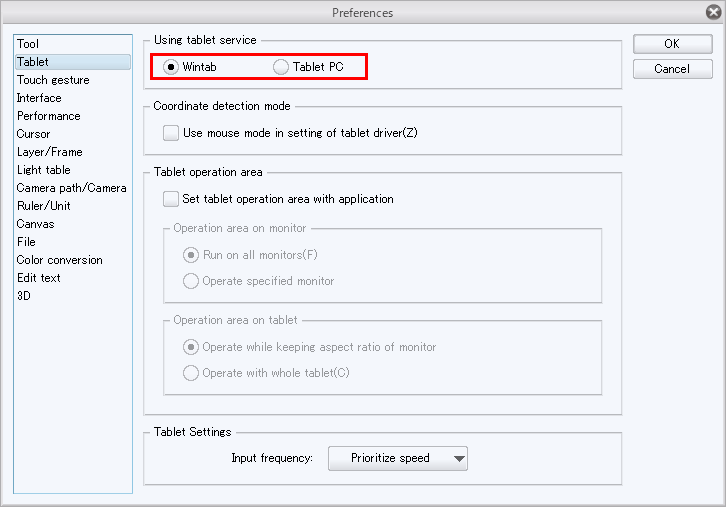
Task: Check Set tablet operation area with application
Action: [171, 199]
